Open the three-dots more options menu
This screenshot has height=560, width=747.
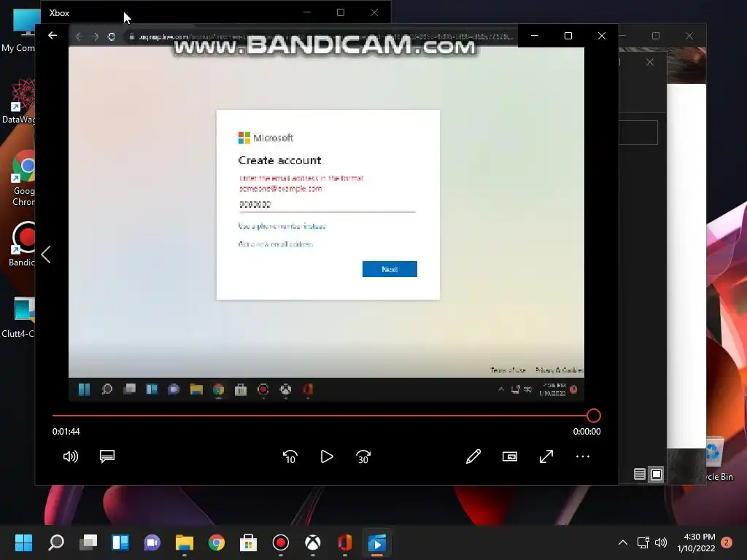[x=583, y=456]
